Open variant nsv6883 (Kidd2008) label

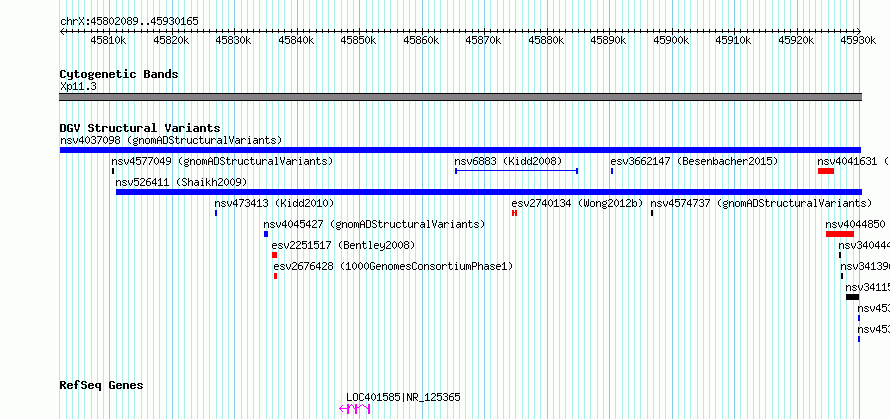[509, 161]
